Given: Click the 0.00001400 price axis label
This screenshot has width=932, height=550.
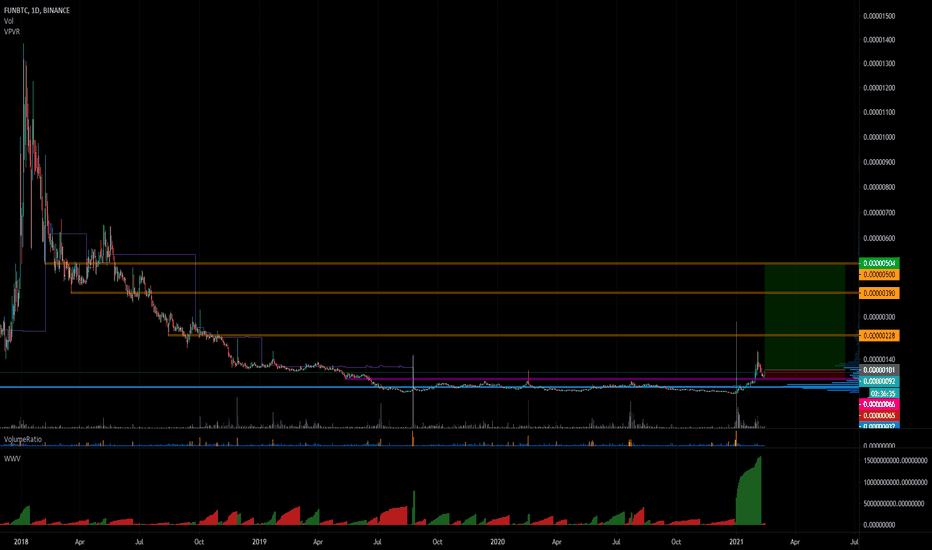Looking at the screenshot, I should 879,40.
